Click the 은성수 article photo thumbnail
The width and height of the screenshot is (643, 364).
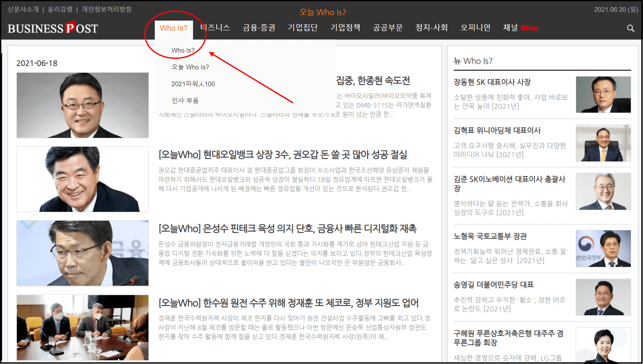[82, 253]
